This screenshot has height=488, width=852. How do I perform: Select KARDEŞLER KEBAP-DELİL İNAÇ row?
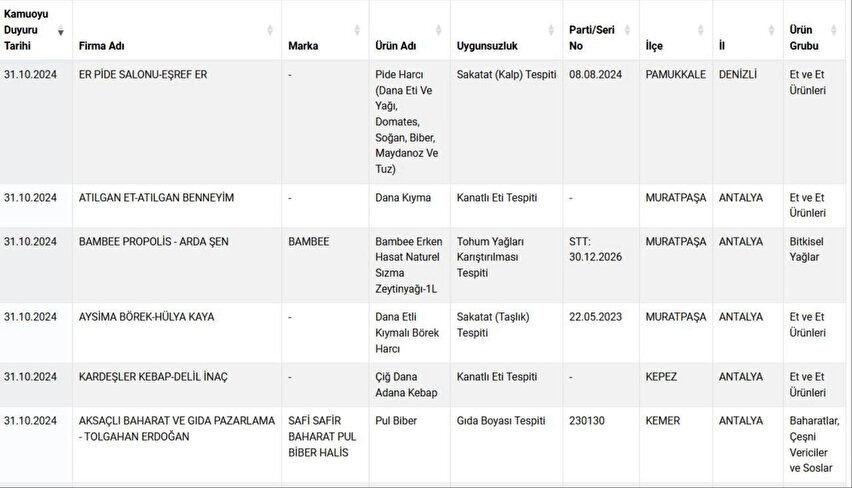(x=426, y=385)
